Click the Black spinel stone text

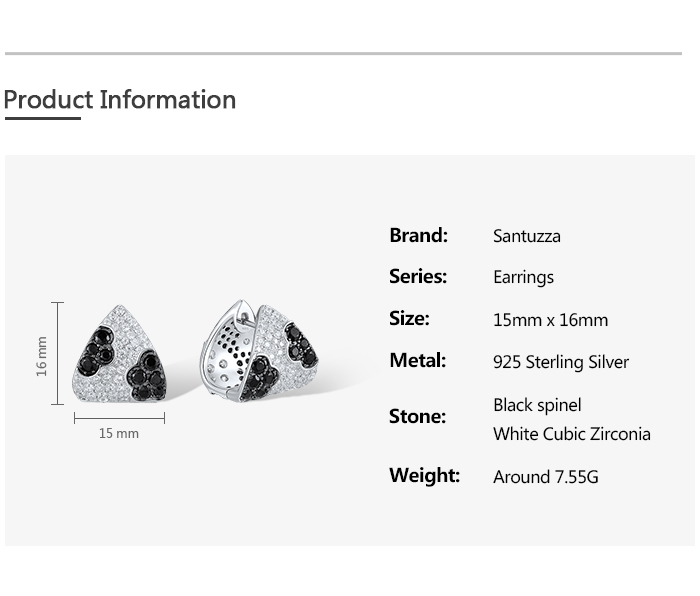click(x=537, y=405)
